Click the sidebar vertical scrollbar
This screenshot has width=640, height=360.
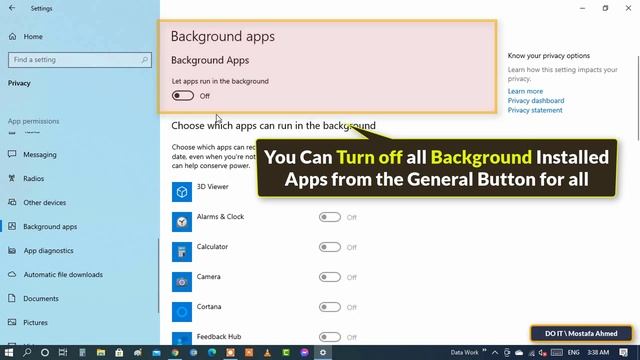(x=158, y=276)
